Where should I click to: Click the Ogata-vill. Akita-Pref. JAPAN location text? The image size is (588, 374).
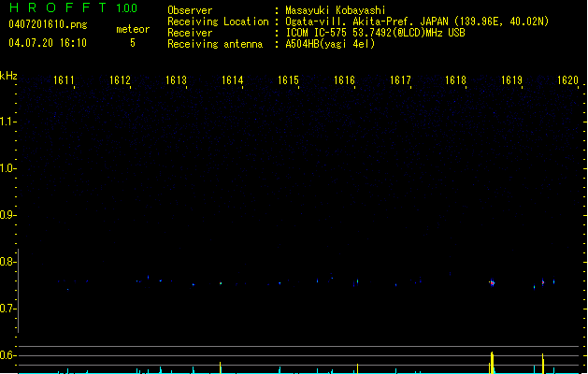pyautogui.click(x=417, y=22)
